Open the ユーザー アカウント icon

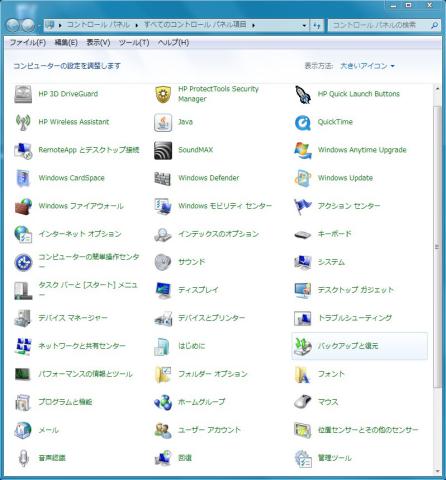[x=163, y=430]
